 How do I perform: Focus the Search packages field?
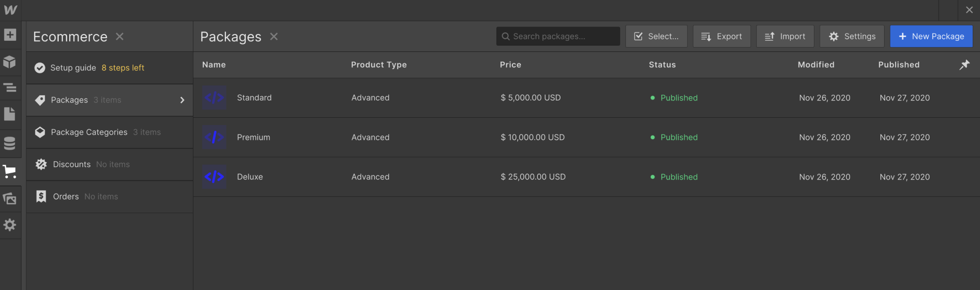tap(558, 37)
